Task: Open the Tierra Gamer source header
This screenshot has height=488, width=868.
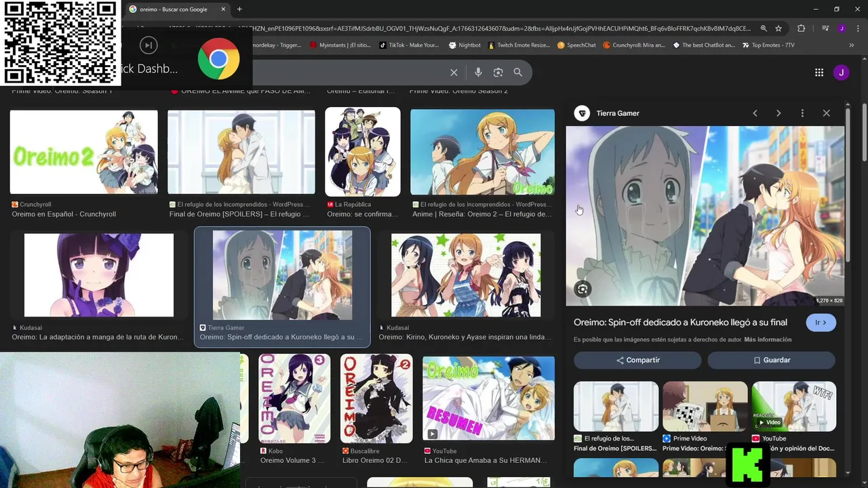Action: pos(607,113)
